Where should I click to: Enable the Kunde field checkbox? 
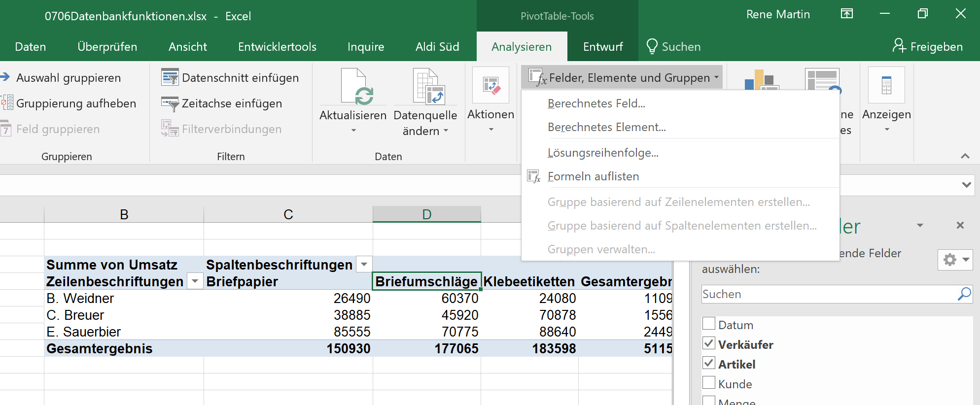709,383
